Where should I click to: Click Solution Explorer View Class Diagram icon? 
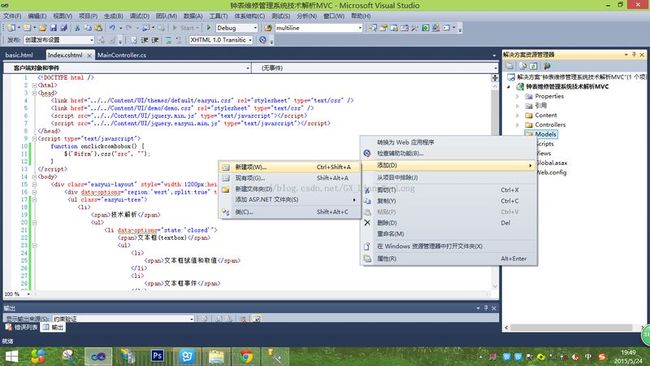pos(547,66)
